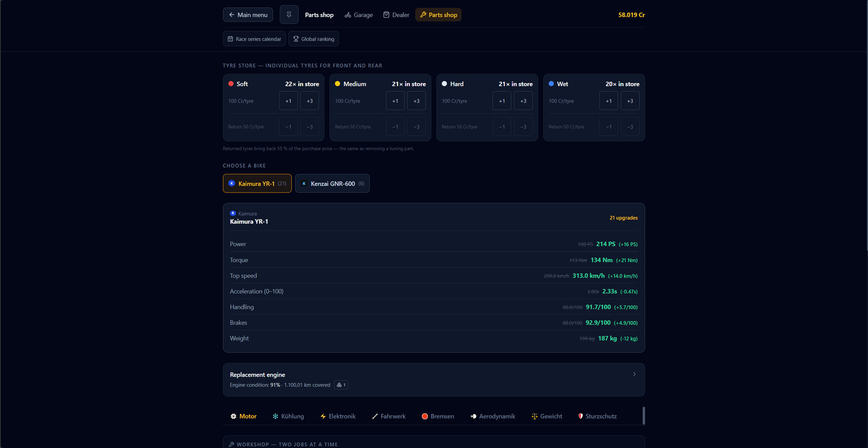Click the wrench icon in Parts shop tab
The image size is (868, 448).
pyautogui.click(x=423, y=15)
